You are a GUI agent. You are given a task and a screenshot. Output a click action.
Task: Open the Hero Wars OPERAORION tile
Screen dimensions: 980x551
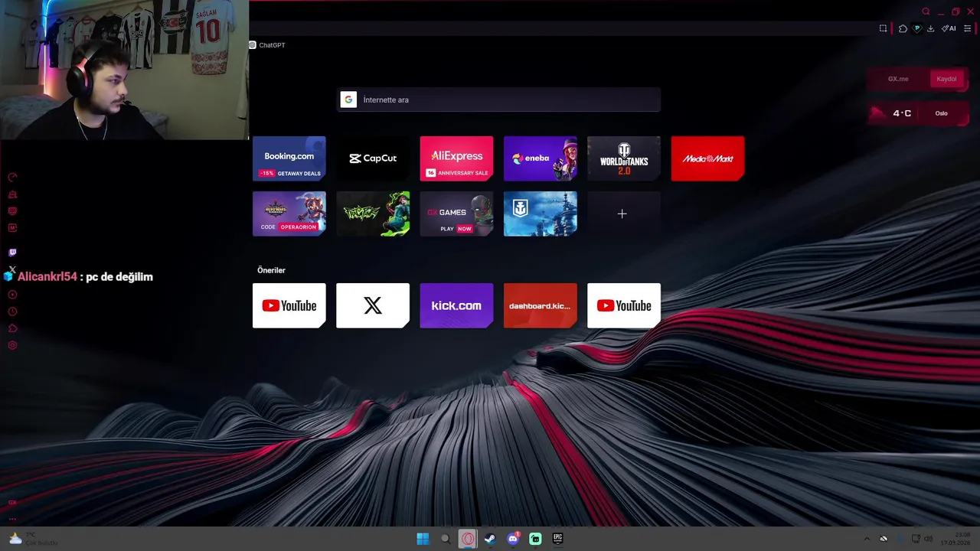[289, 214]
